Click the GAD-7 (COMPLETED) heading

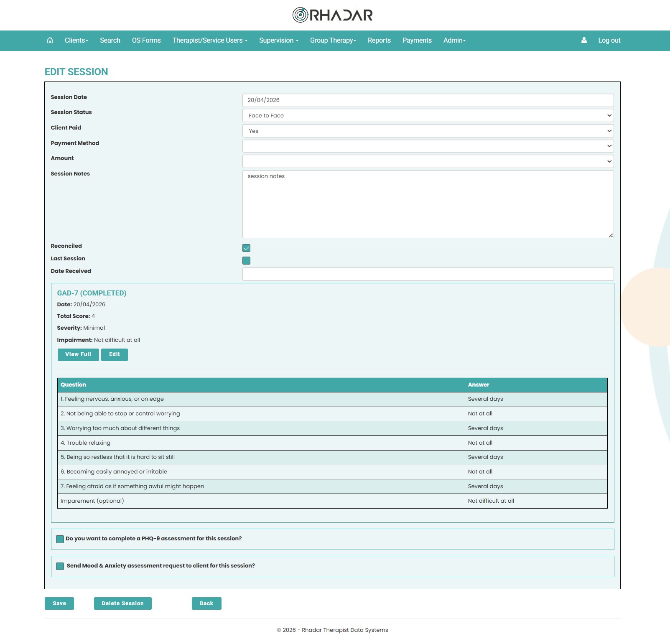[x=92, y=293]
